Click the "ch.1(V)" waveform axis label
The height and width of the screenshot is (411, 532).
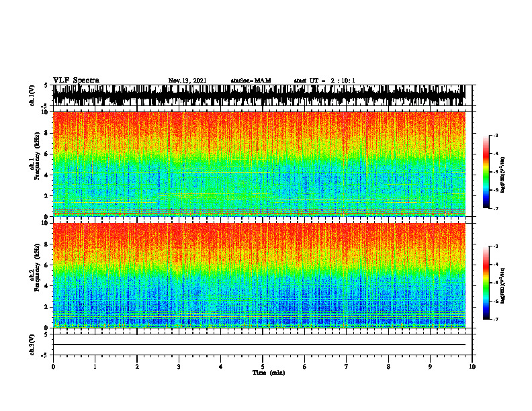[32, 95]
